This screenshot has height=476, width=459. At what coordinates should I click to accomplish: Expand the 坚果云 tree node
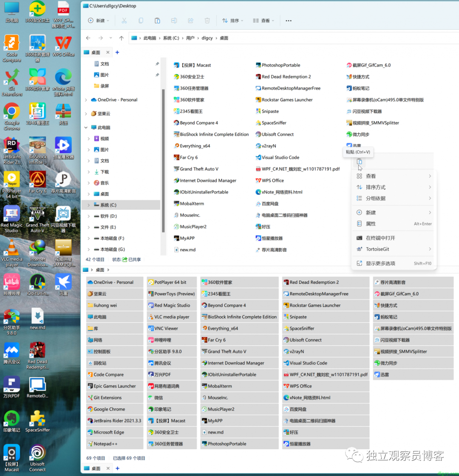pyautogui.click(x=86, y=114)
